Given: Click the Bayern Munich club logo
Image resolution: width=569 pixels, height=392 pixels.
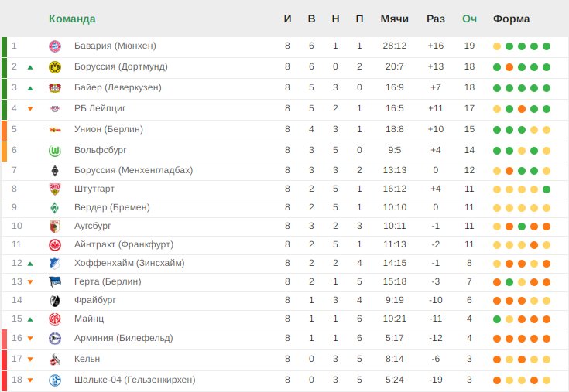Looking at the screenshot, I should [x=55, y=46].
